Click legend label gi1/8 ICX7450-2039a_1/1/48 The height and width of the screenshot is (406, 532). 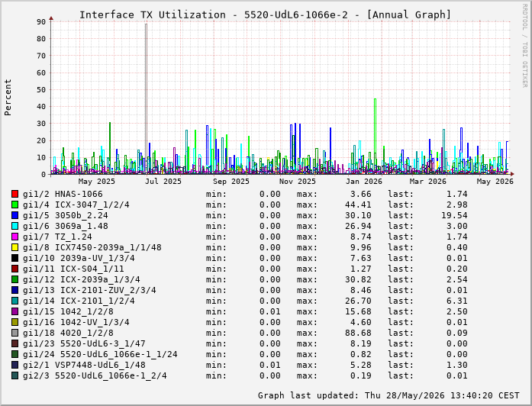[x=92, y=247]
